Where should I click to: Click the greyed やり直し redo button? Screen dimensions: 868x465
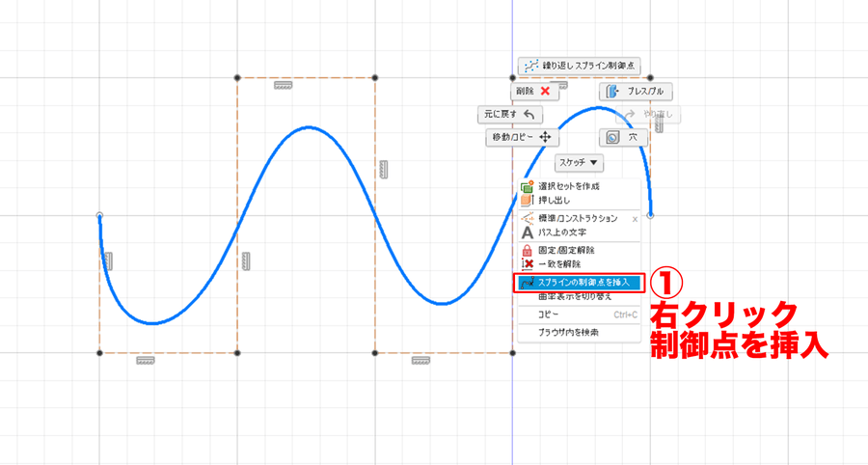click(x=648, y=115)
